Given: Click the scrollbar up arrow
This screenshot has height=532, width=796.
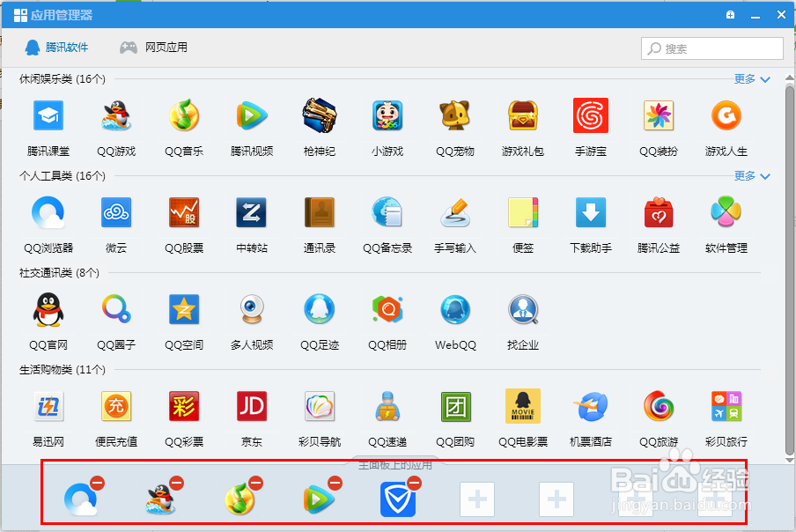Looking at the screenshot, I should point(790,78).
